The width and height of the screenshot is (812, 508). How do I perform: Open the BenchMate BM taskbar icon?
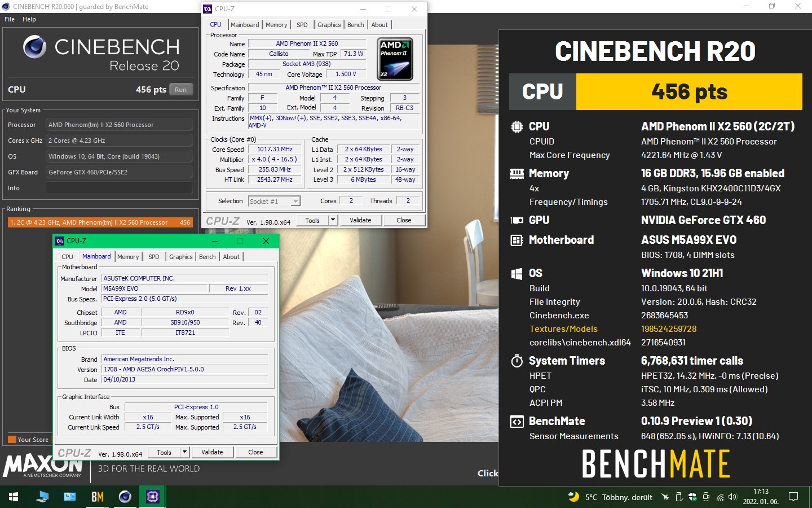point(98,497)
